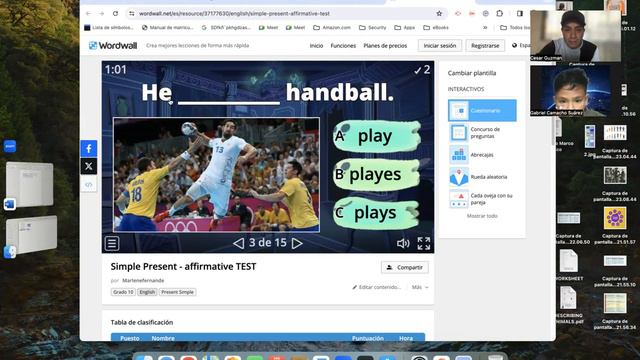Go to the next question arrow
Viewport: 640px width, 360px height.
click(x=297, y=243)
